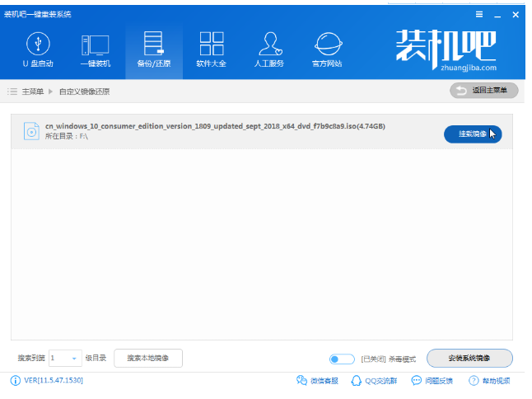Expand the search directory level dropdown
The image size is (532, 399).
(74, 359)
